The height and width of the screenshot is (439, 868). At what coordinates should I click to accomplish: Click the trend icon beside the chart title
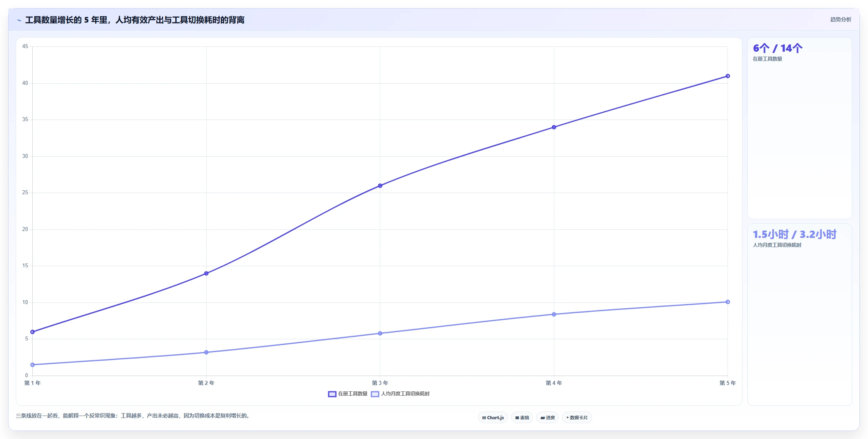(19, 20)
